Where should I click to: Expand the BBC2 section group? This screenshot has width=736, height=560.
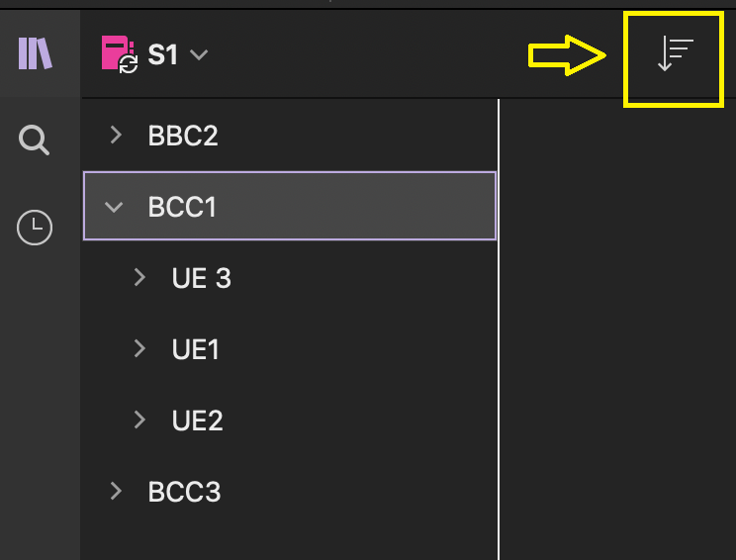tap(116, 136)
